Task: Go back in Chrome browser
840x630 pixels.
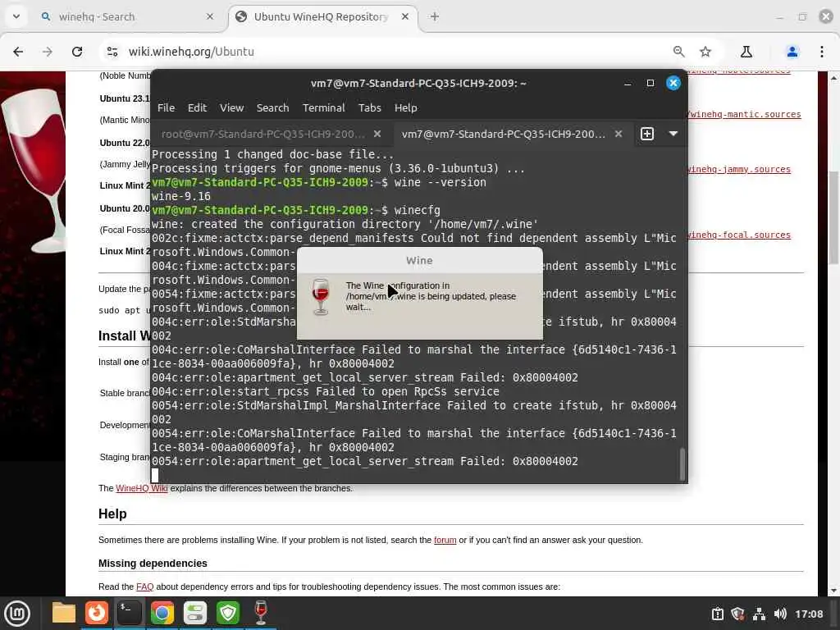Action: pos(18,52)
